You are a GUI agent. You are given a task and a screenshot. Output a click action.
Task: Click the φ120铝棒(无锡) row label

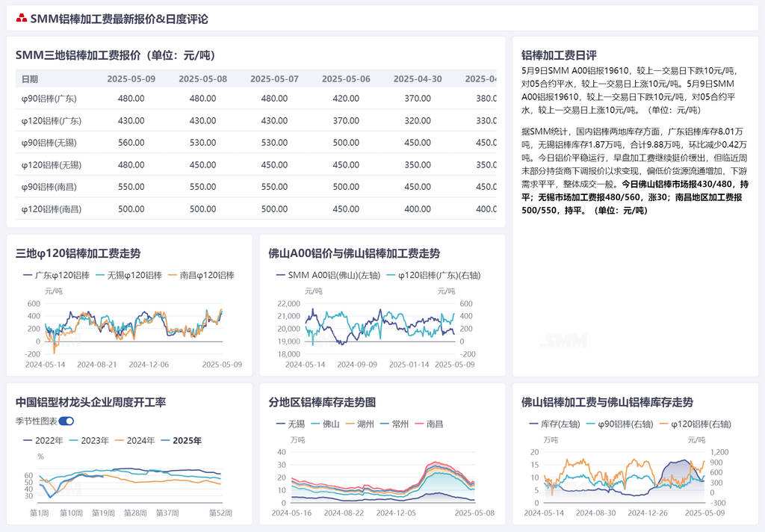(52, 165)
